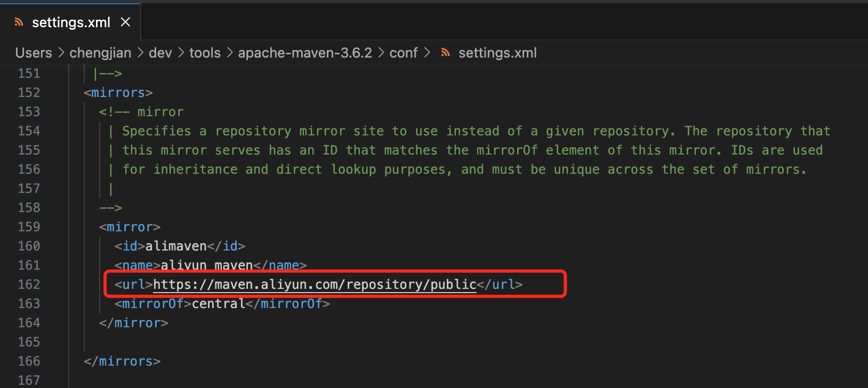Click the 'aliyun maven' name value
This screenshot has width=868, height=388.
(x=207, y=265)
